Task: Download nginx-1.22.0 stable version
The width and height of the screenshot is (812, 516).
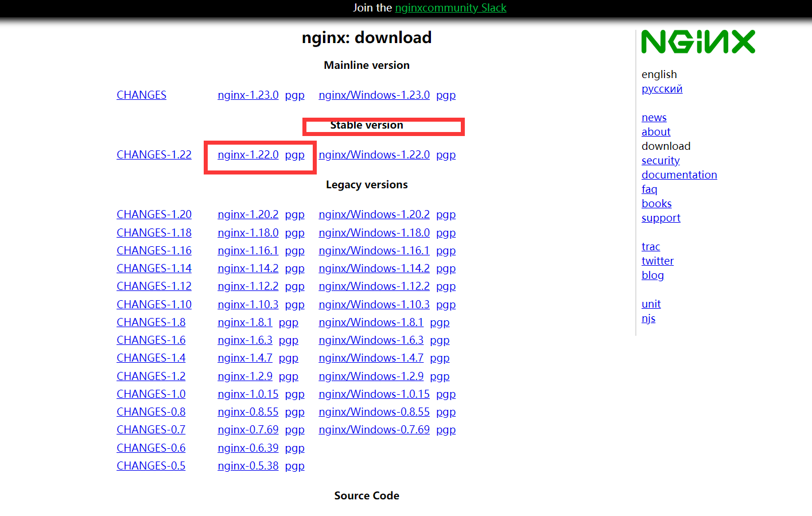Action: click(x=248, y=154)
